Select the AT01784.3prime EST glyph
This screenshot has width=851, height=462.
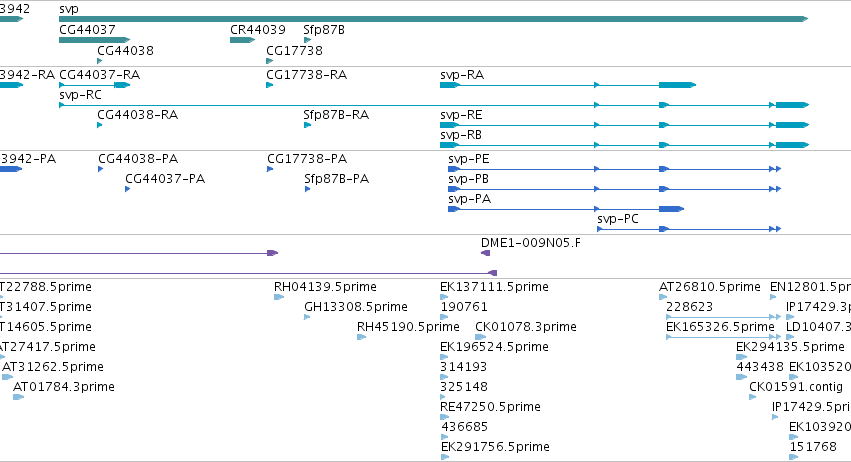(x=18, y=397)
